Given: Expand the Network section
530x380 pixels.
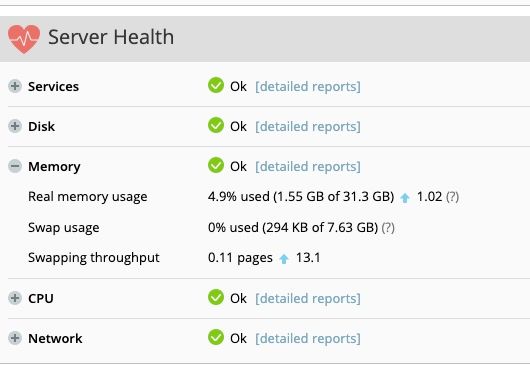Looking at the screenshot, I should 15,338.
